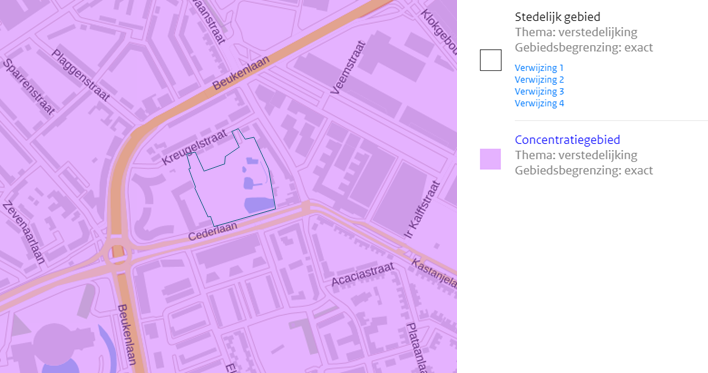The height and width of the screenshot is (373, 708).
Task: Click the Plaggenstraat street label
Action: coord(80,75)
